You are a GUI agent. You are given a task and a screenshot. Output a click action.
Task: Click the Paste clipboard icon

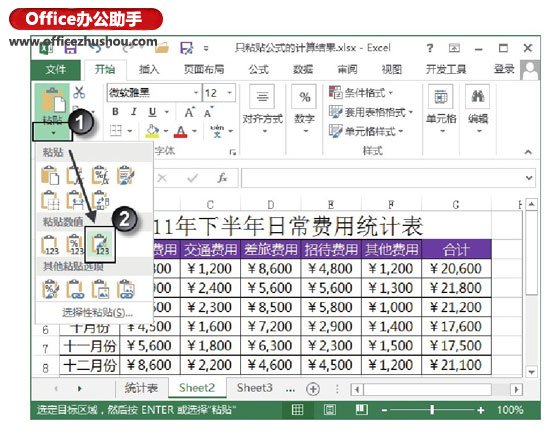click(54, 100)
